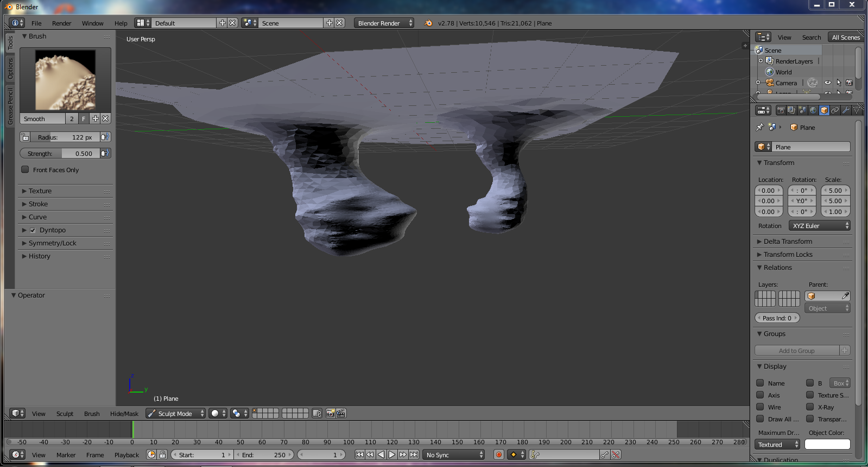Click the add new screen layout plus icon
Image resolution: width=868 pixels, height=467 pixels.
click(x=222, y=23)
